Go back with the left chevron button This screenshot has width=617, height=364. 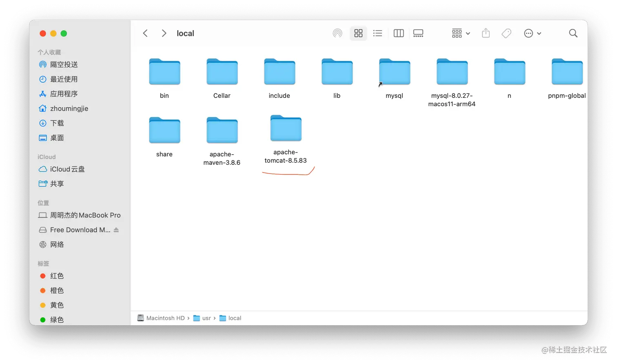point(145,33)
